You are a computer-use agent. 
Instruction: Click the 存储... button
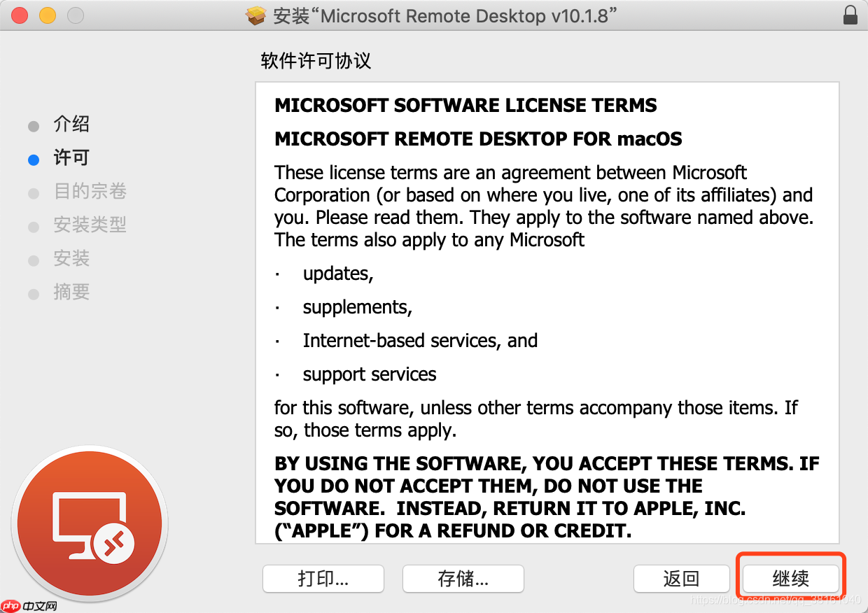[463, 579]
